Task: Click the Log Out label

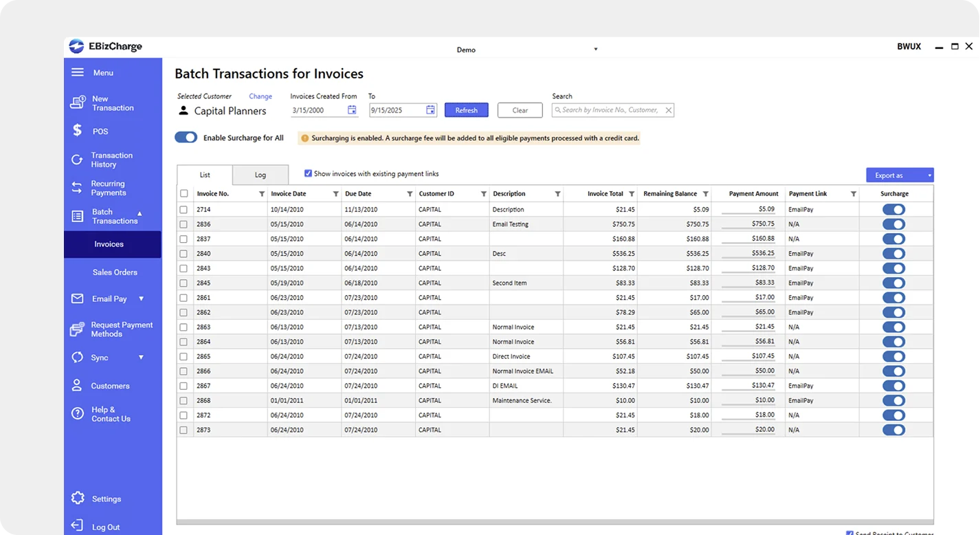Action: pyautogui.click(x=106, y=527)
